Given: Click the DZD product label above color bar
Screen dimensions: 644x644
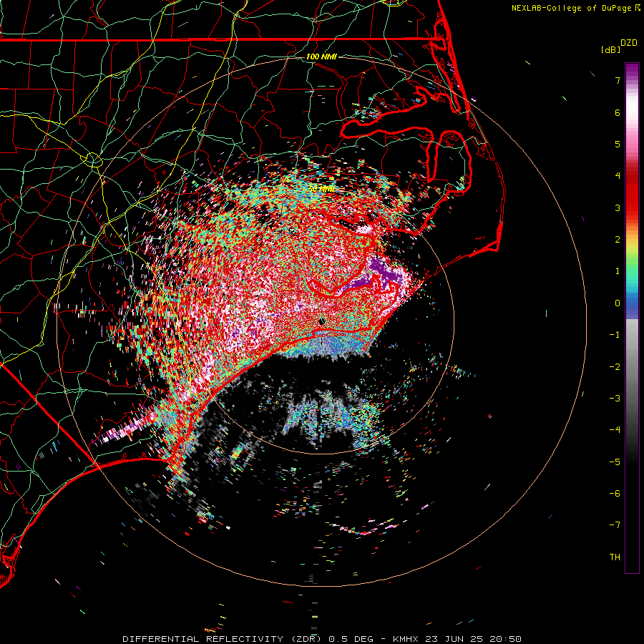Looking at the screenshot, I should pos(629,43).
